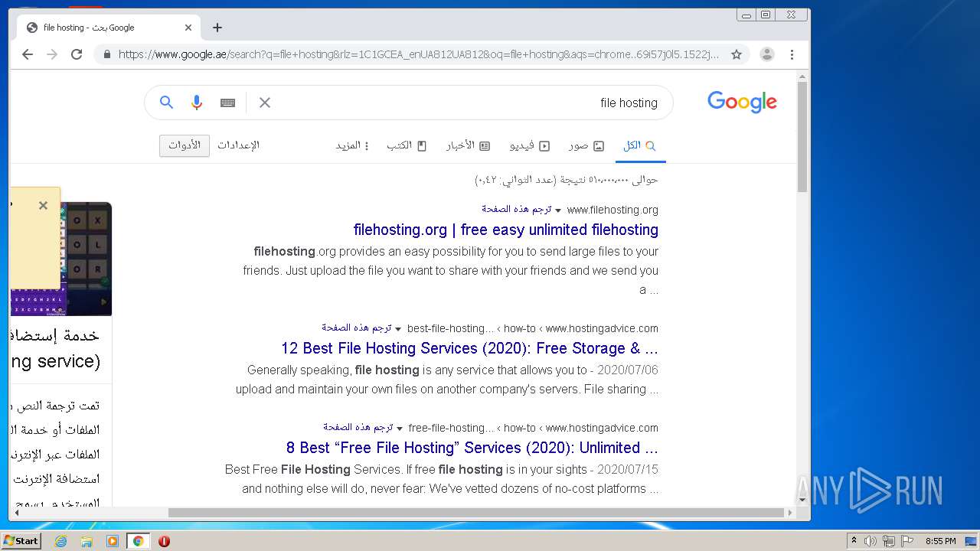View site security lock info
Screen dimensions: 980x551
106,54
